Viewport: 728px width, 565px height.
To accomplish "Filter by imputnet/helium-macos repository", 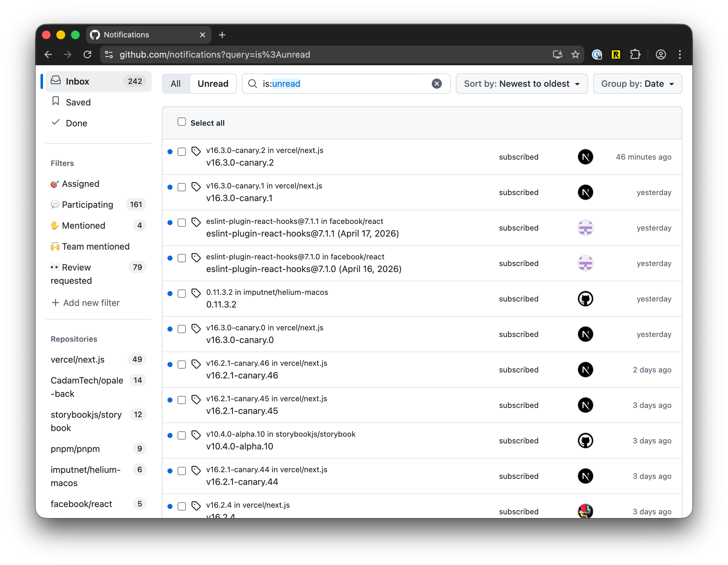I will [x=98, y=476].
